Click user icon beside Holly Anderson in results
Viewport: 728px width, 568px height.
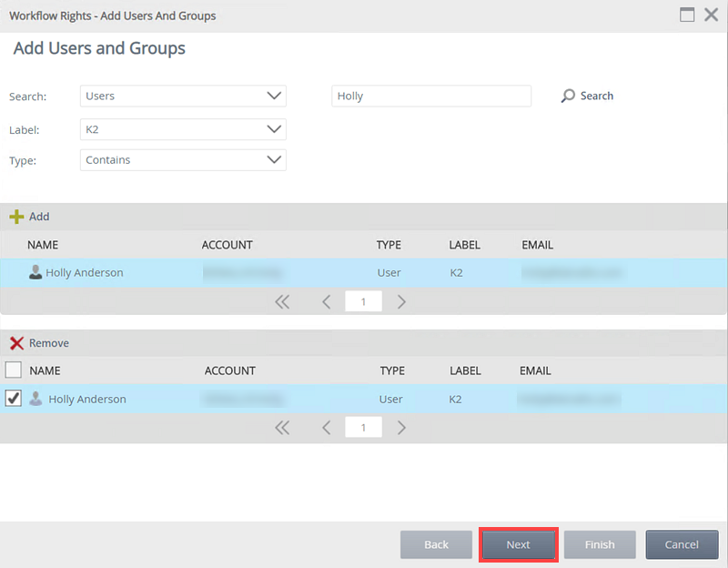point(35,272)
